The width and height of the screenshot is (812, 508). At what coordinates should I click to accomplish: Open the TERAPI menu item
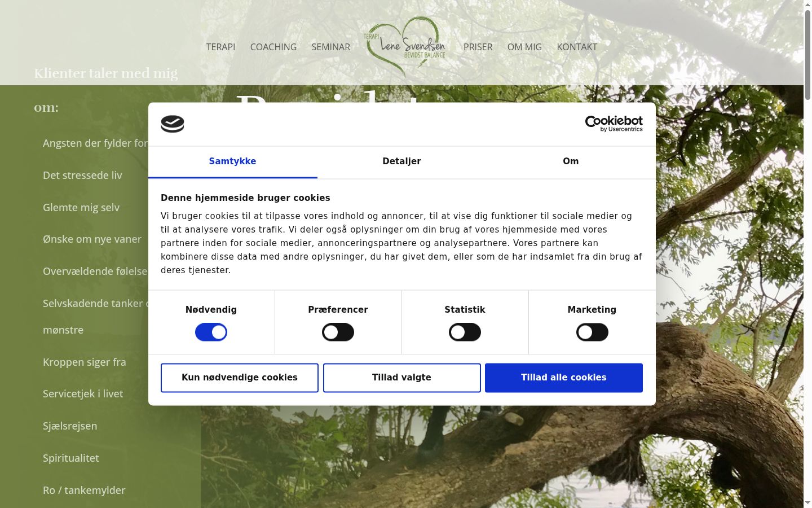pos(220,47)
